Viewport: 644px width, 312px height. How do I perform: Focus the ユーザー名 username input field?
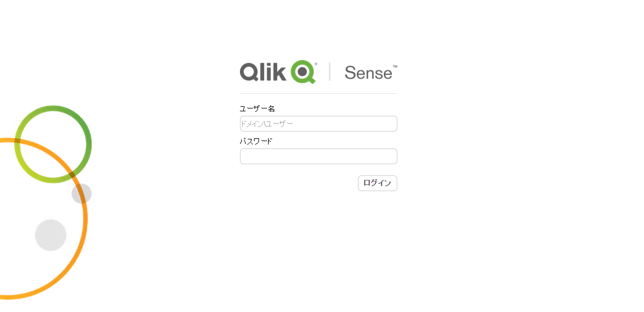pos(318,124)
